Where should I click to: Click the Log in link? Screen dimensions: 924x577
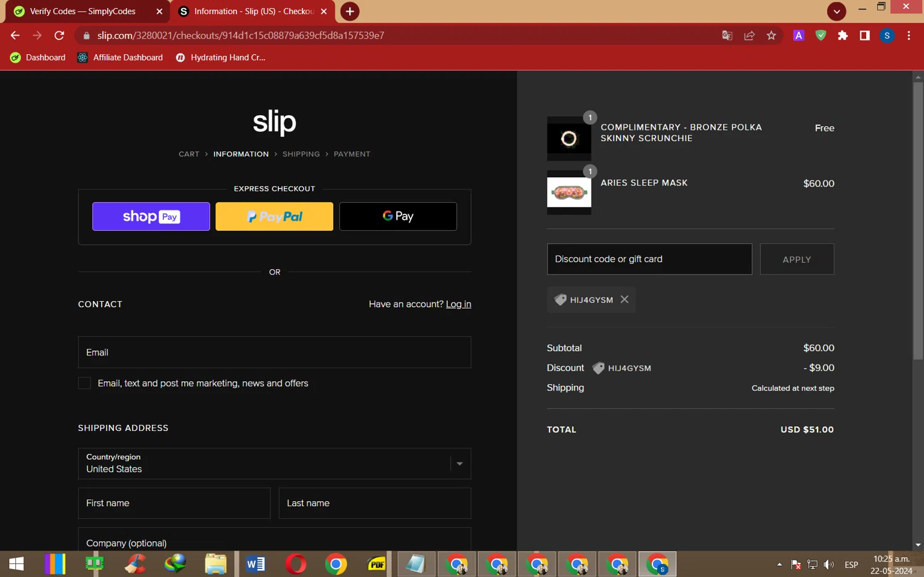458,304
